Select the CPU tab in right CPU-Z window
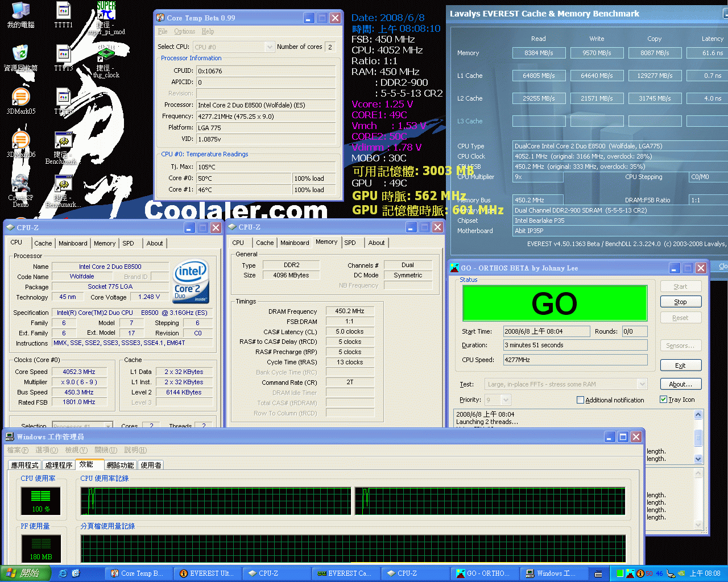The height and width of the screenshot is (582, 728). tap(238, 243)
